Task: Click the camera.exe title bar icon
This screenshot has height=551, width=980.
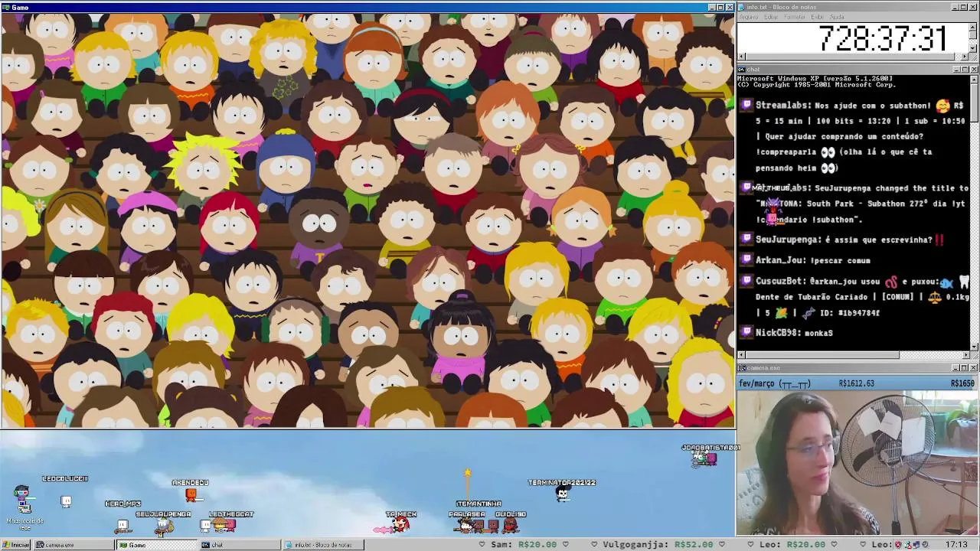Action: (741, 368)
